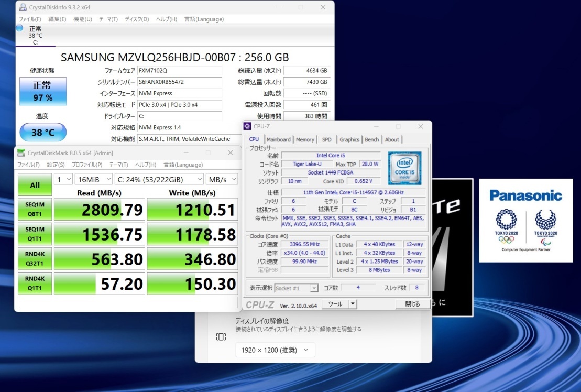Viewport: 581px width, 392px height.
Task: Click the 150.30 write result
Action: tap(192, 284)
